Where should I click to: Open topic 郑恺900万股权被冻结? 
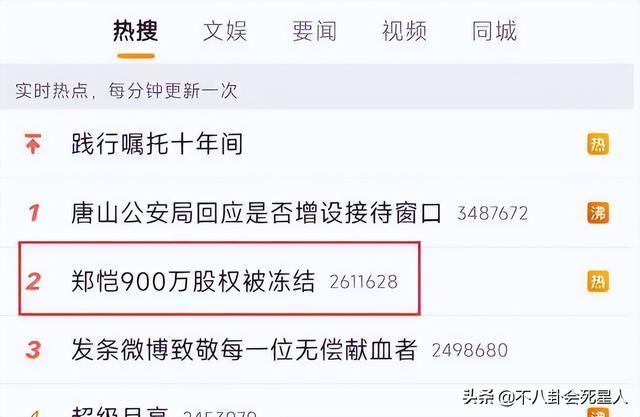(x=193, y=281)
